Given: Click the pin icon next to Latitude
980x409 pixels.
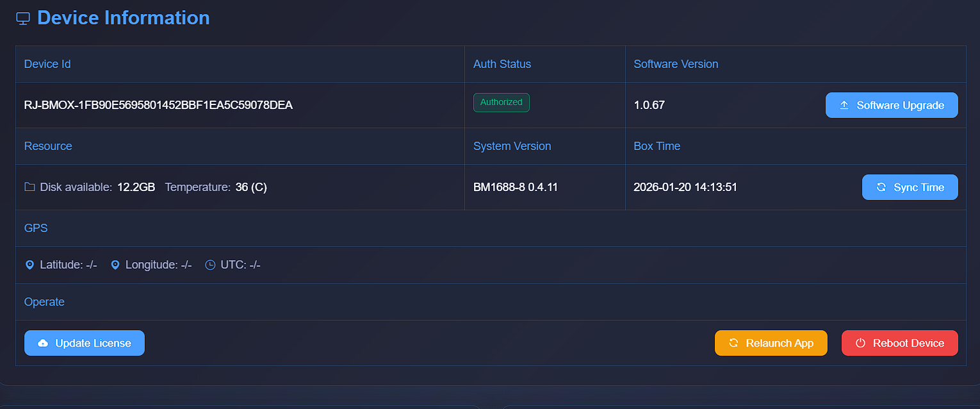Looking at the screenshot, I should (29, 265).
